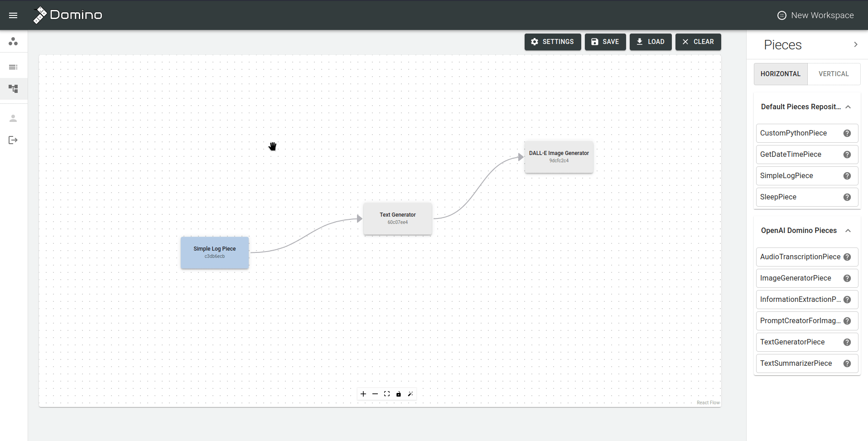Click the auto layout magic wand icon
This screenshot has height=441, width=868.
coord(410,394)
